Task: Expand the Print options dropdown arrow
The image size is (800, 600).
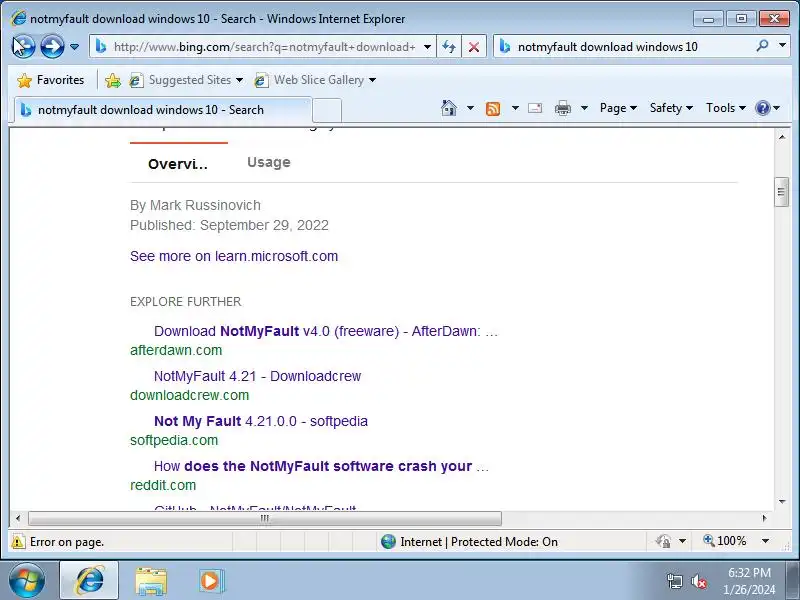Action: 585,108
